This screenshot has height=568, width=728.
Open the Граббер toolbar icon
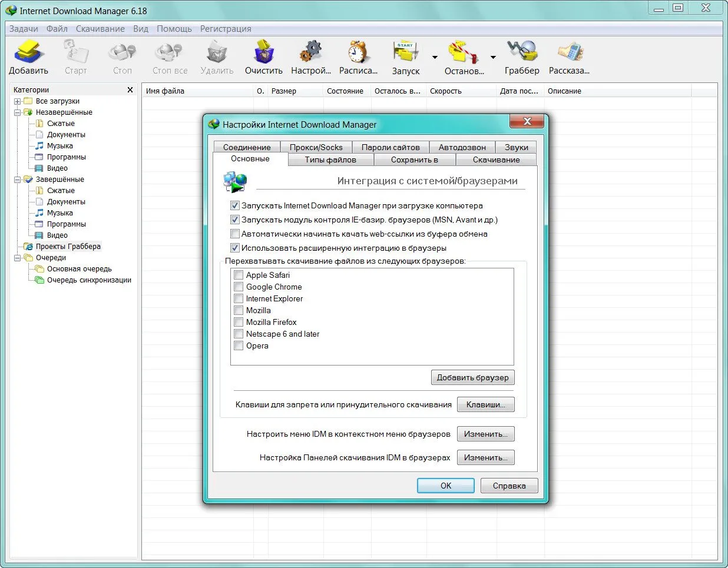[x=522, y=52]
